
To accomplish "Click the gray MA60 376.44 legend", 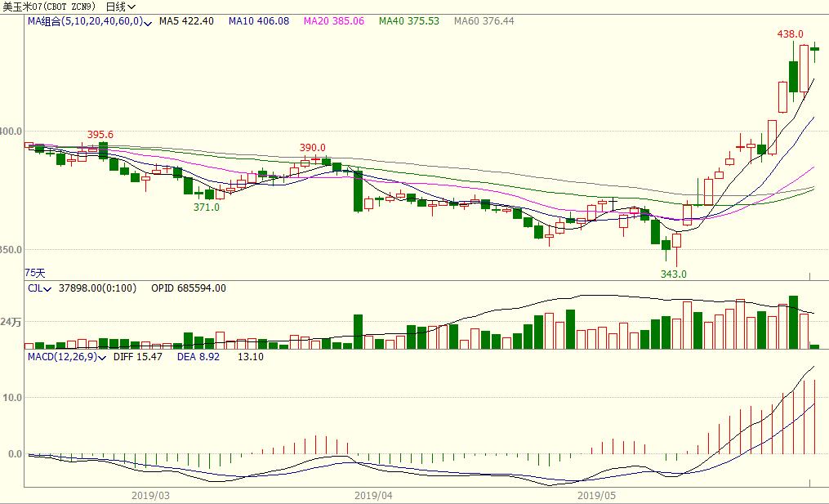I will pyautogui.click(x=484, y=21).
